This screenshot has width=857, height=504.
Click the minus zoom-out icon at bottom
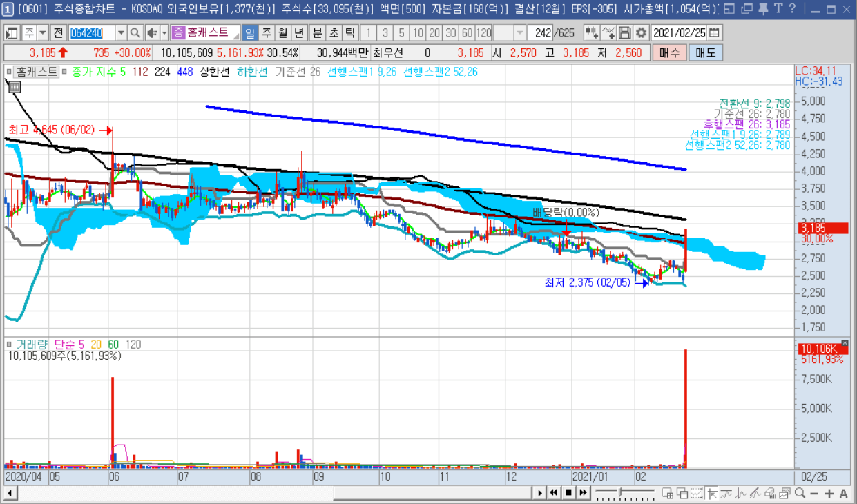coord(814,493)
